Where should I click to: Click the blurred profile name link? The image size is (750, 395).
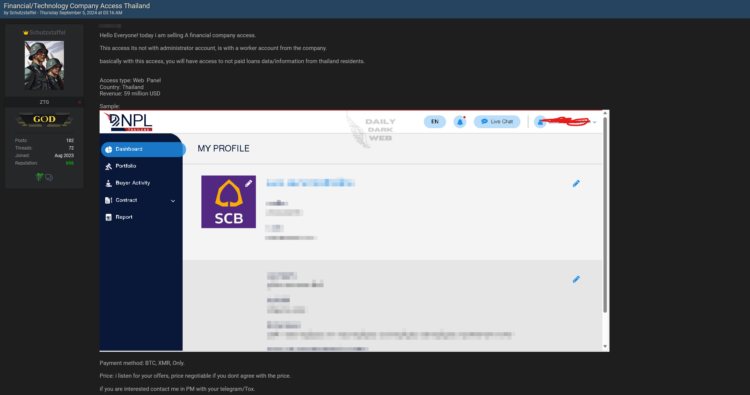pos(310,183)
